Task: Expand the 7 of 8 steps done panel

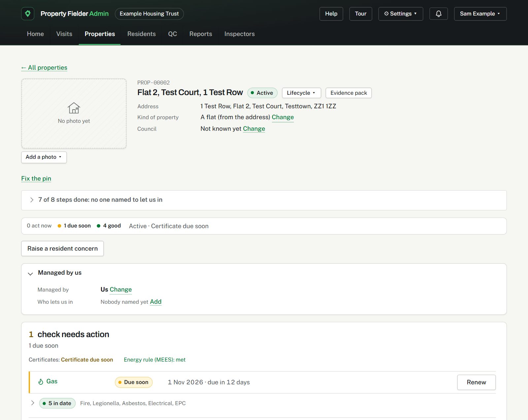Action: pyautogui.click(x=264, y=200)
